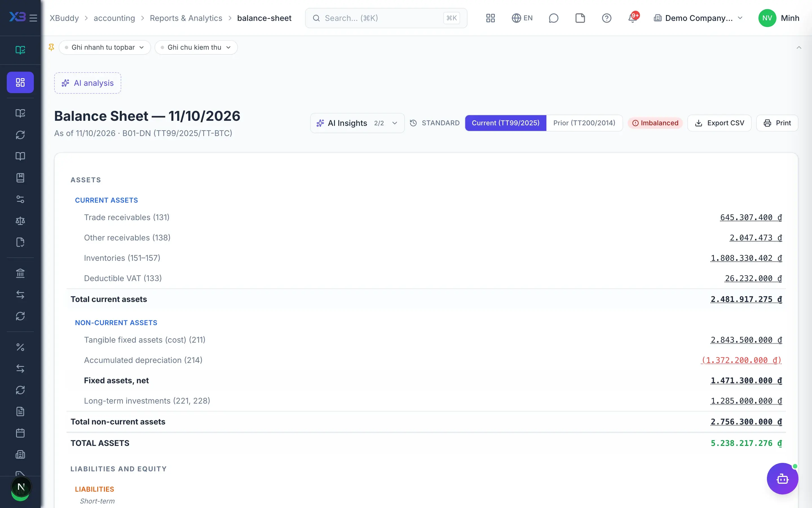
Task: Open the sliders settings icon in the sidebar
Action: click(x=20, y=199)
